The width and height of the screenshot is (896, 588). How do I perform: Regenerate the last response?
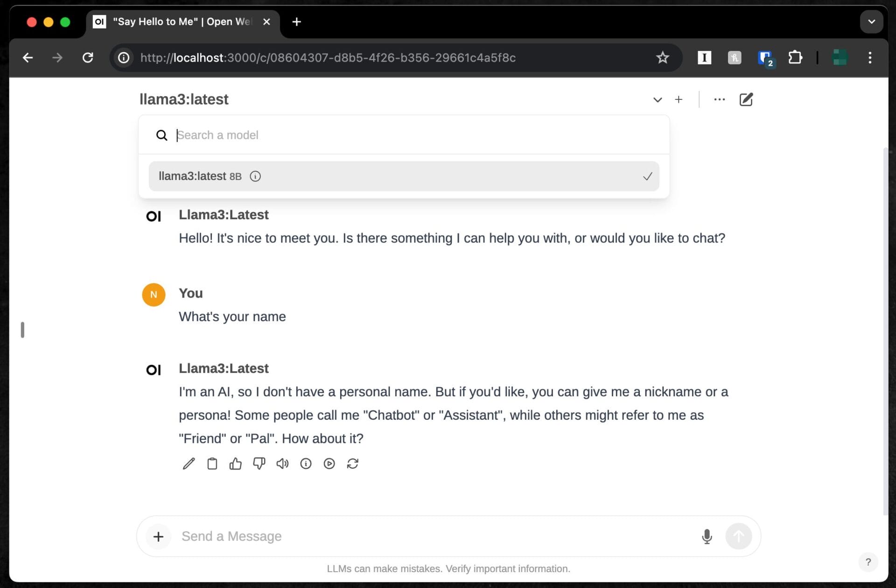tap(353, 463)
